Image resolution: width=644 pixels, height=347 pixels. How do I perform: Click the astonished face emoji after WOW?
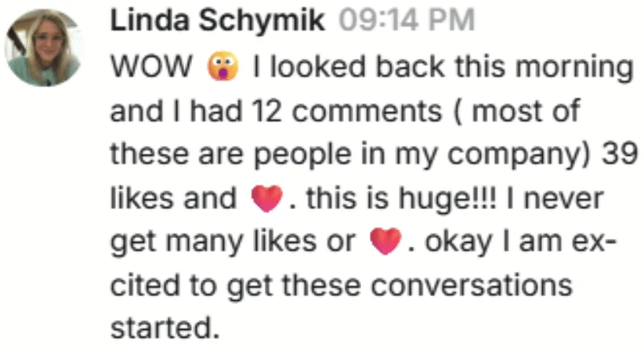(x=223, y=68)
